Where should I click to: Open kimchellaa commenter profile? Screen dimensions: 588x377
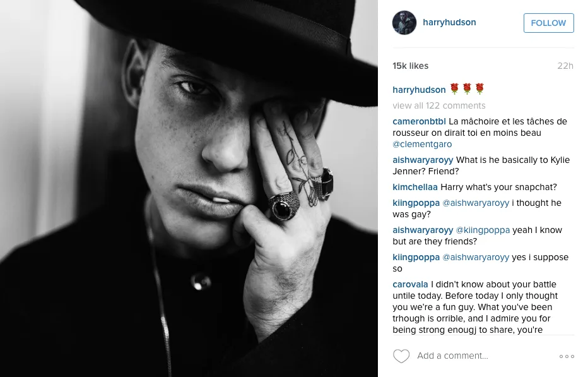coord(415,187)
